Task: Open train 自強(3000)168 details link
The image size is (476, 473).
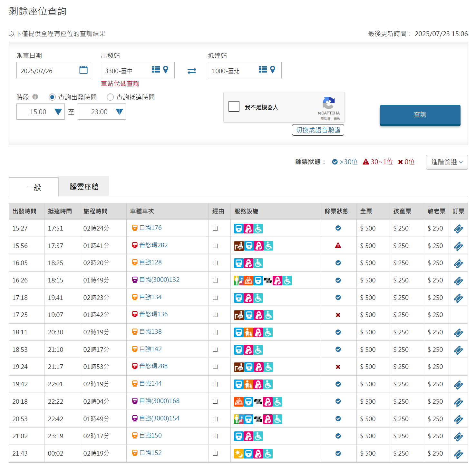Action: [160, 401]
